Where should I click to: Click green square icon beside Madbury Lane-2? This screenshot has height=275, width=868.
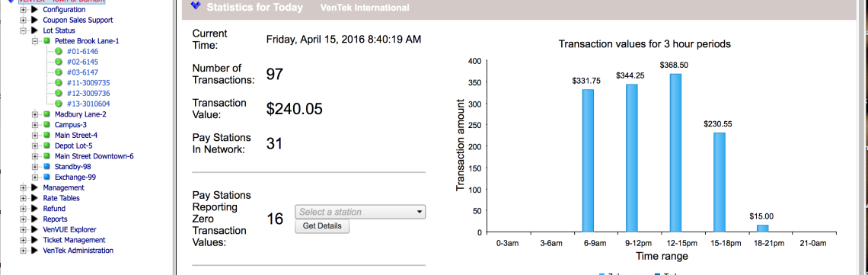click(46, 114)
